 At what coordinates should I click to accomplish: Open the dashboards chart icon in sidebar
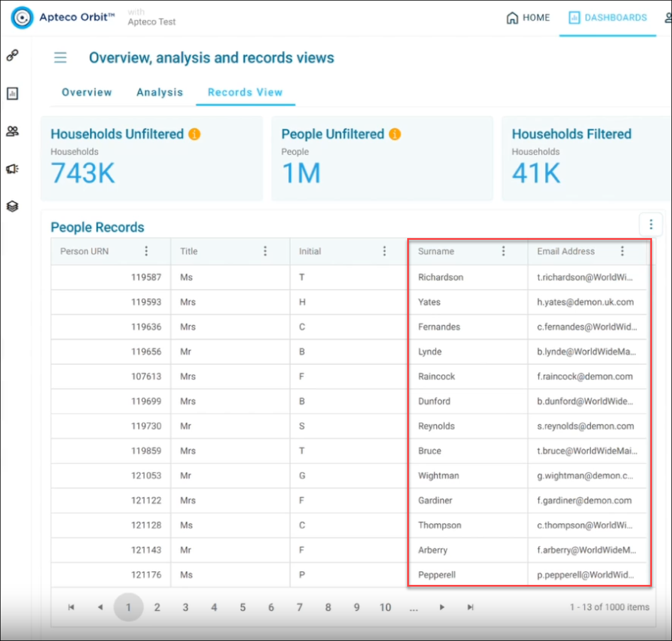tap(13, 93)
